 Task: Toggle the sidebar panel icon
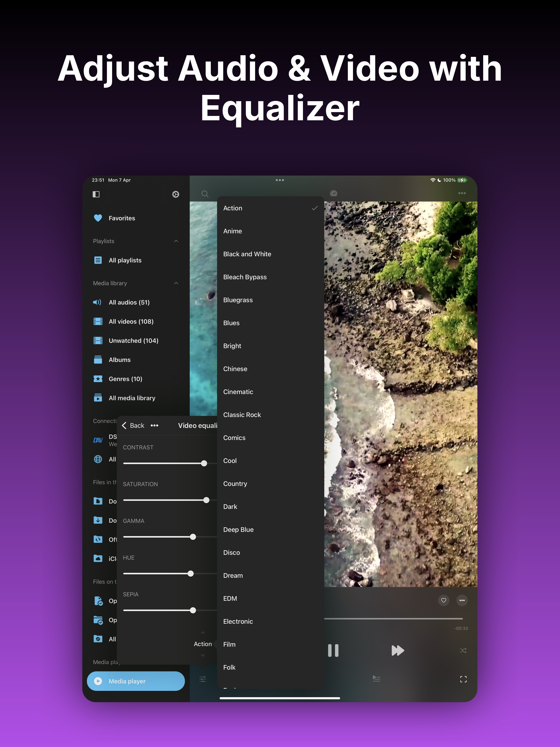click(x=96, y=194)
